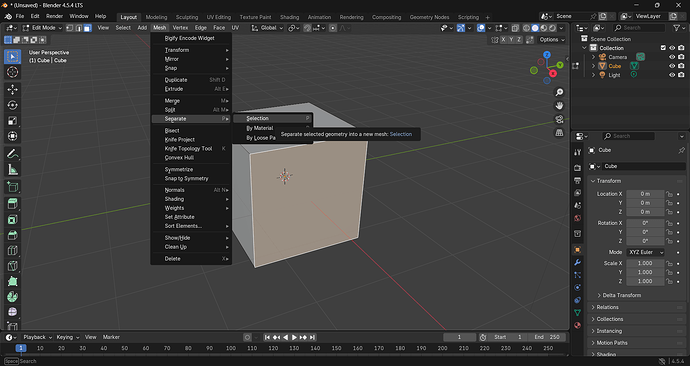Expand the Camera item in outliner
Viewport: 690px width, 366px height.
(x=593, y=57)
